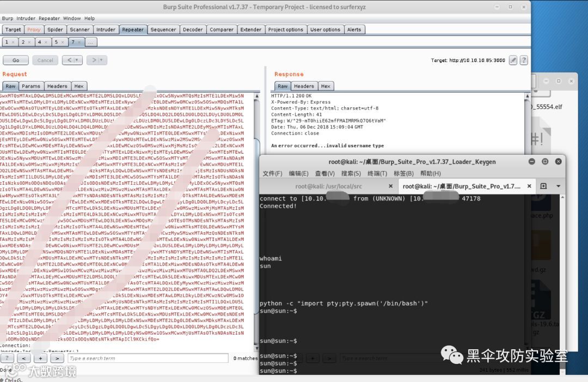Close Repeater sub-tab 5 with its x
Screen dimensions: 588x382
[x=63, y=42]
